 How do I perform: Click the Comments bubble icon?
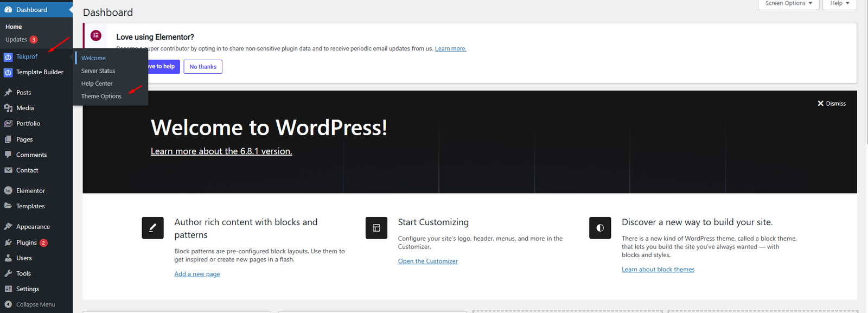point(8,155)
